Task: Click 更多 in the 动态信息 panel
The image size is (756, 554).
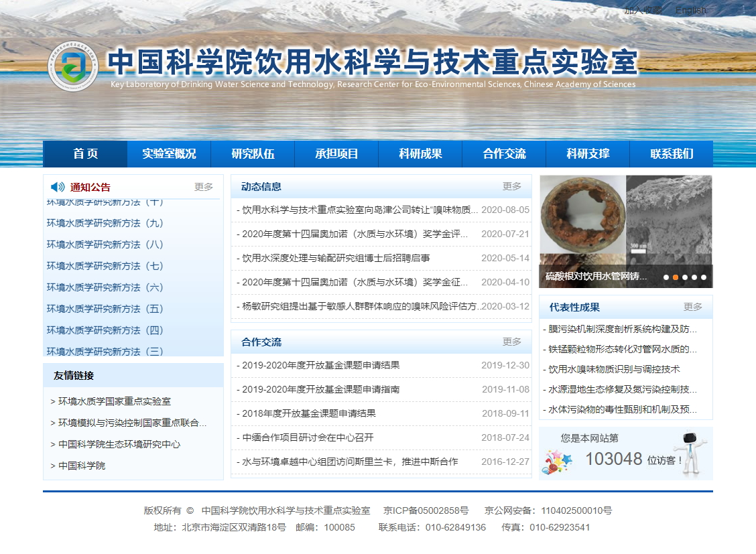Action: point(511,186)
